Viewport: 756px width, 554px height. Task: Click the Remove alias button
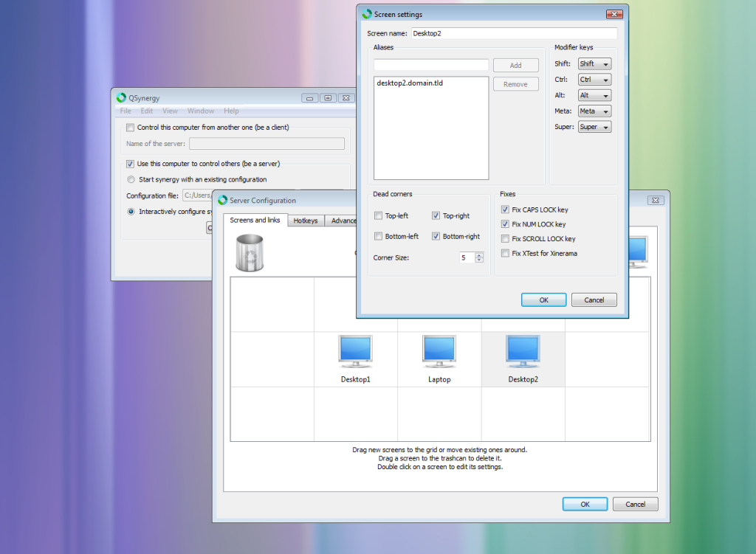515,84
